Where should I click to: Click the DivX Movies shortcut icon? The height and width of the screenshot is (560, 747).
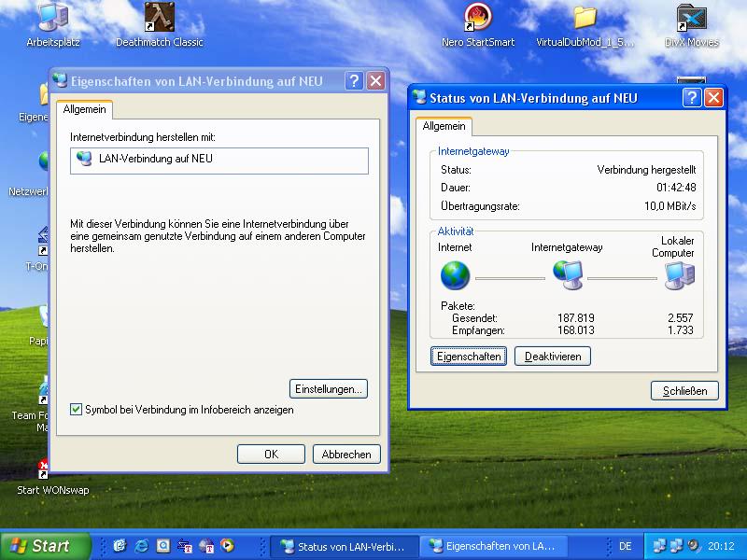pyautogui.click(x=691, y=18)
